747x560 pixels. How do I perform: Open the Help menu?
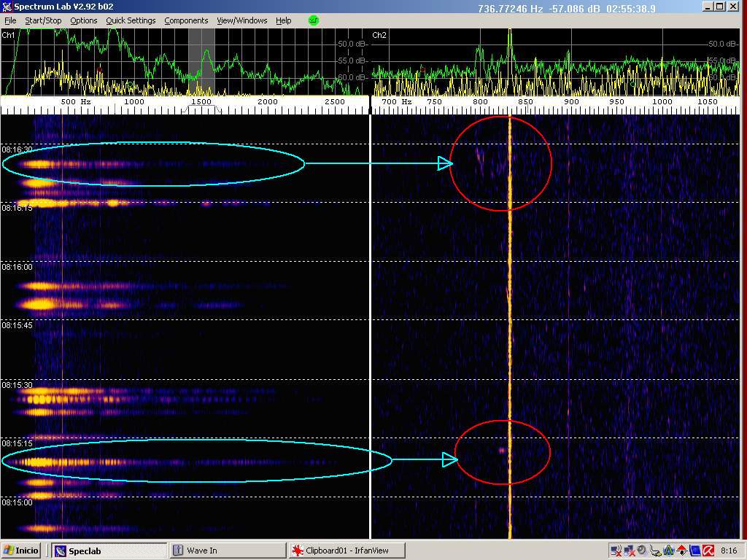point(283,20)
